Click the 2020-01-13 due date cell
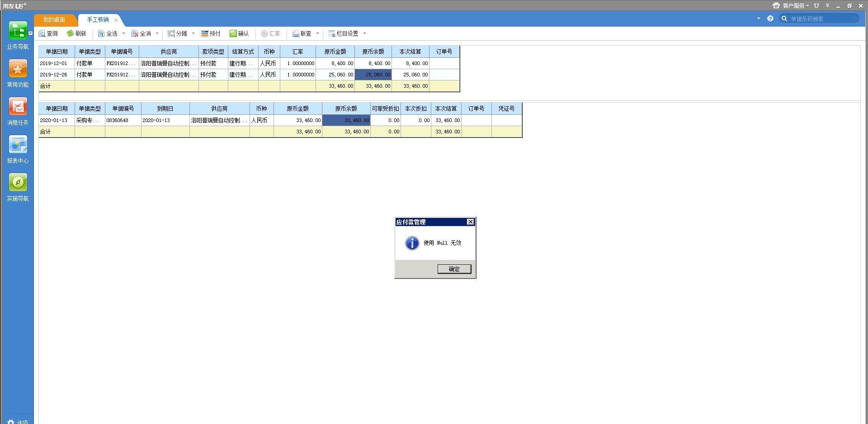868x424 pixels. pos(165,120)
